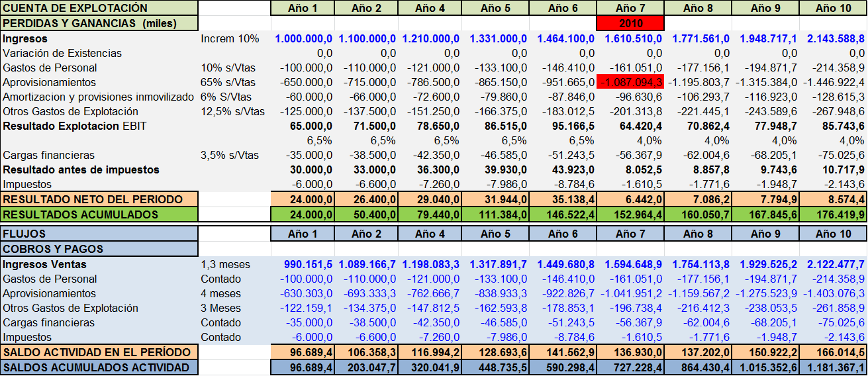The width and height of the screenshot is (868, 376).
Task: Select EBIT value 65.000,0
Action: [x=311, y=126]
